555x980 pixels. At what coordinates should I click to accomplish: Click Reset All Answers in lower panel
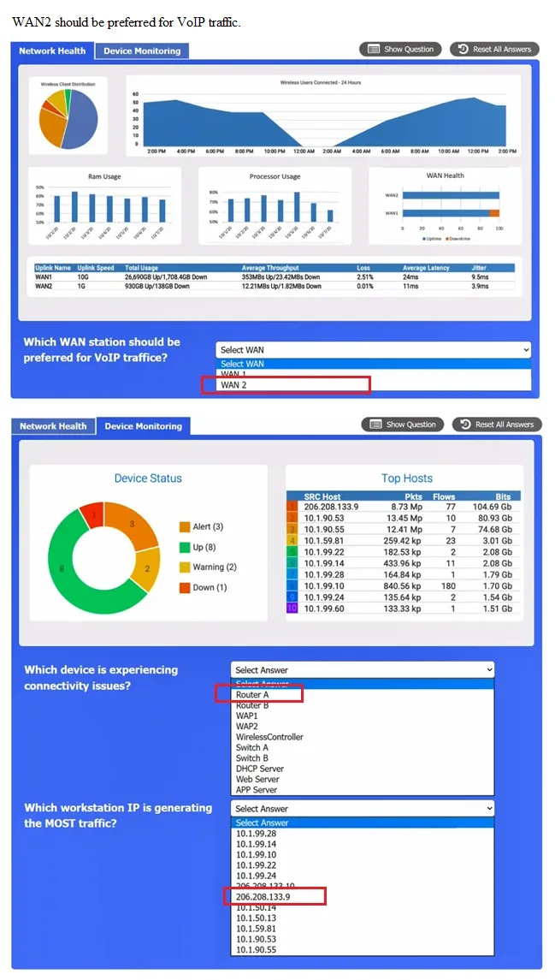coord(497,425)
